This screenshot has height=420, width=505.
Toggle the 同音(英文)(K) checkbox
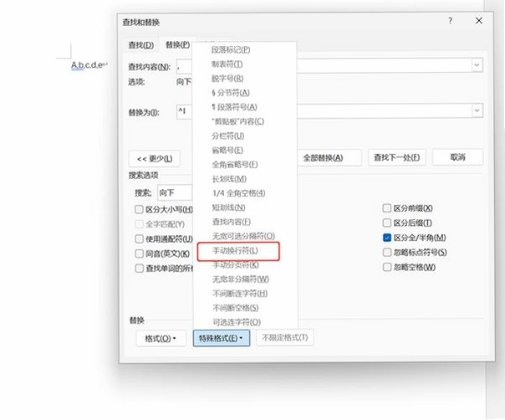[x=139, y=254]
